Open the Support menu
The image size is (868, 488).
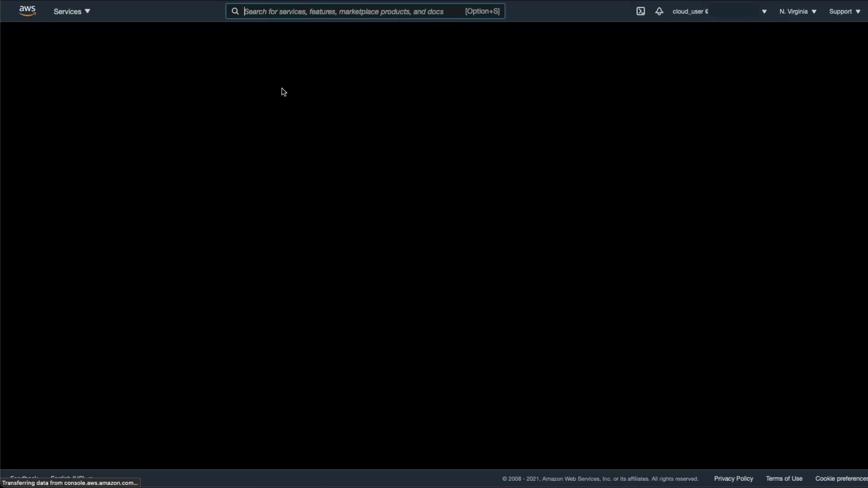(840, 11)
